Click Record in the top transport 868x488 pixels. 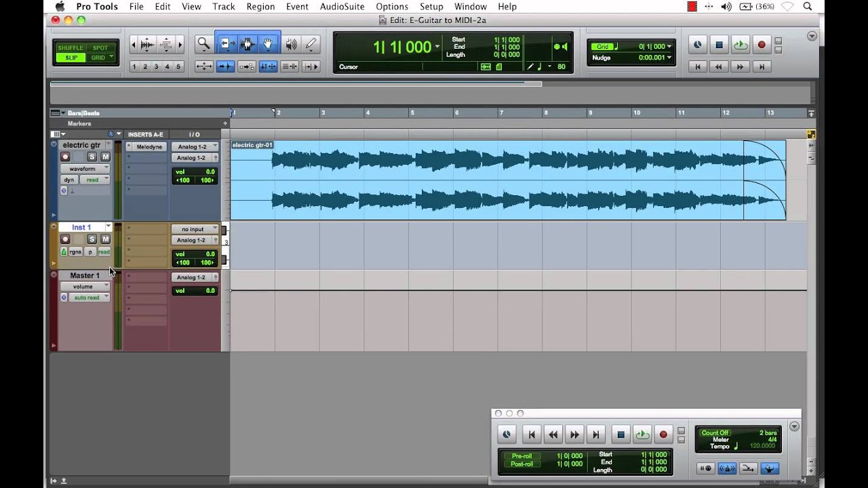(762, 45)
